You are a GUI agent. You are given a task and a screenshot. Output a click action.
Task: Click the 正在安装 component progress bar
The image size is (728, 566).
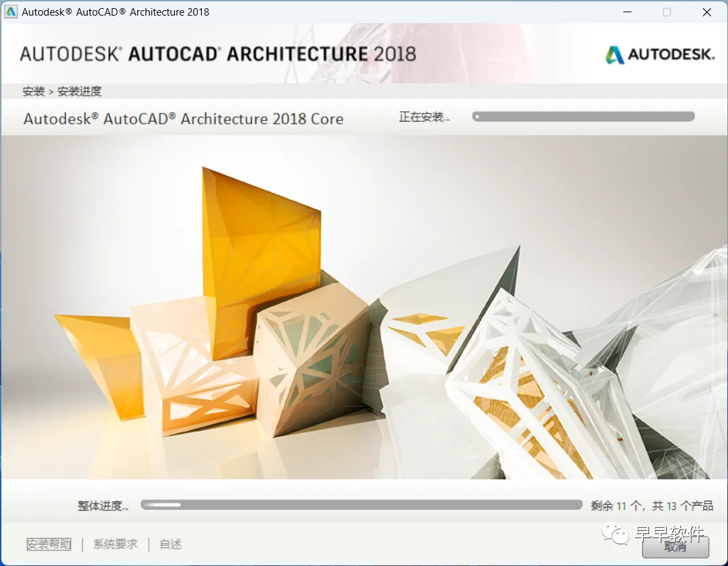click(x=583, y=116)
